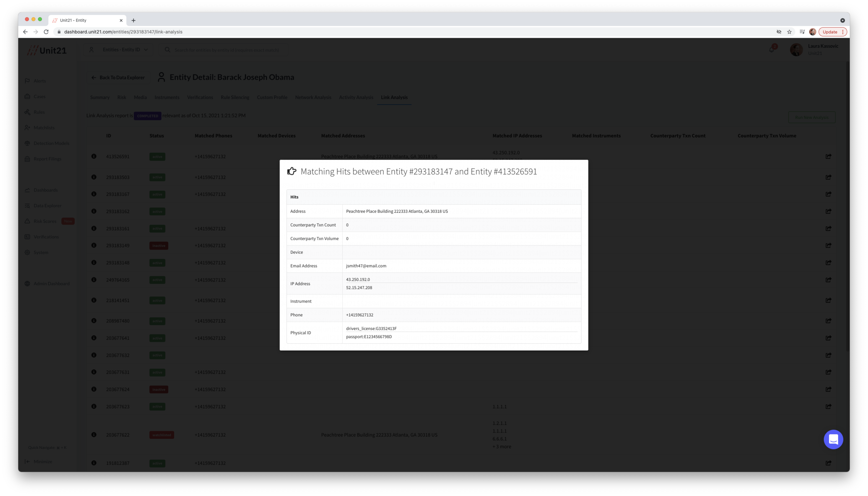Click the info icon for entity 413526591
868x496 pixels.
click(x=94, y=156)
